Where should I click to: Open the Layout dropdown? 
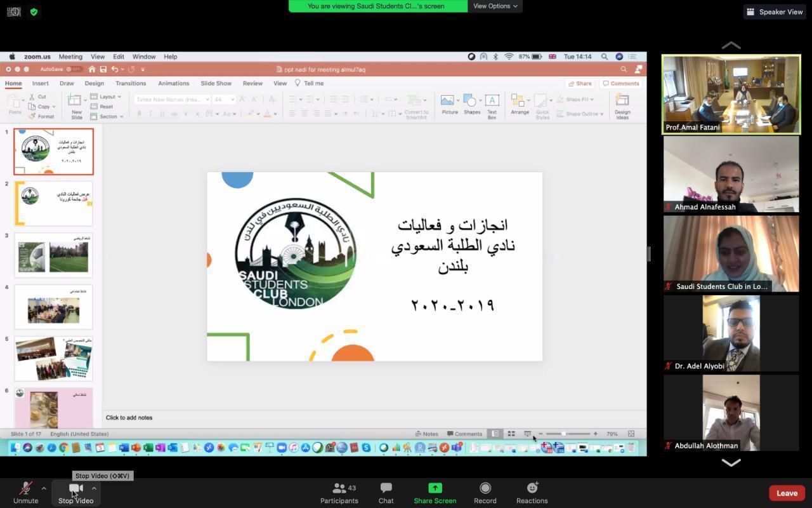click(x=106, y=97)
